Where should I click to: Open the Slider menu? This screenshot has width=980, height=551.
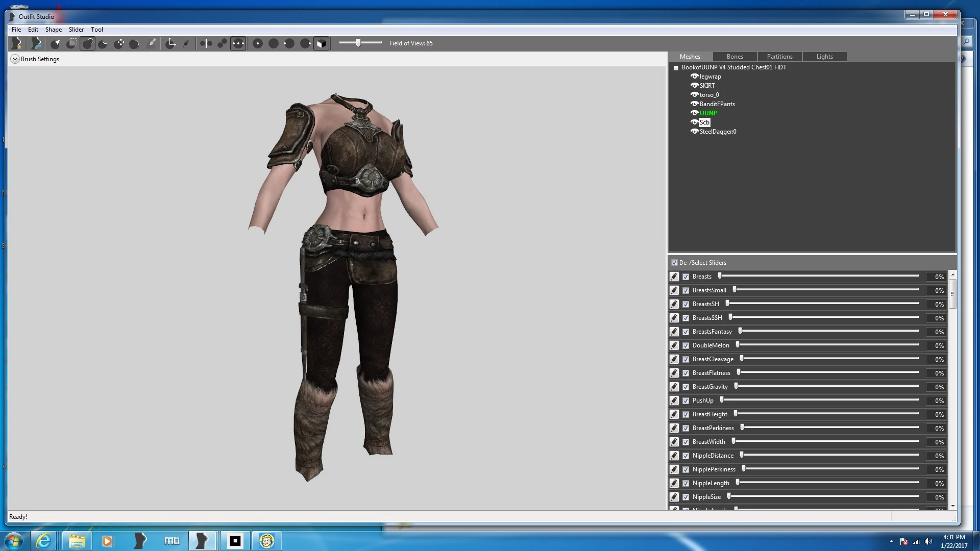77,30
